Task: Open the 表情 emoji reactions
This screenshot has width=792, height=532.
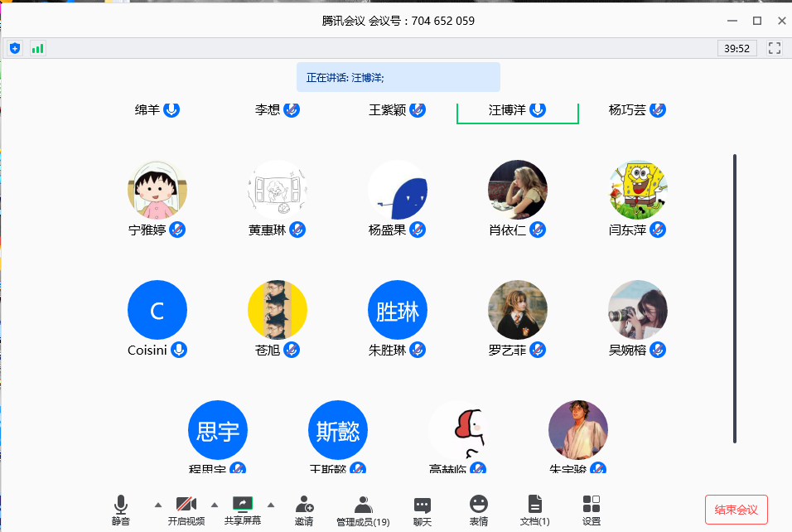Action: tap(479, 510)
